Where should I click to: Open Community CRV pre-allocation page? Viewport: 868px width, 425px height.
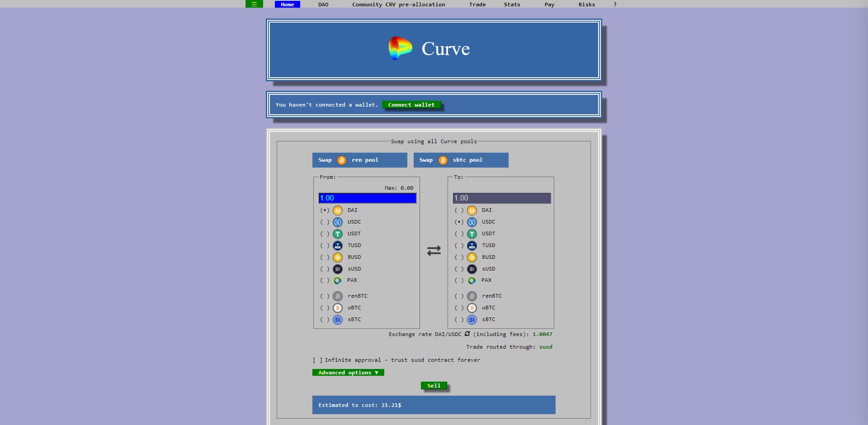(399, 5)
